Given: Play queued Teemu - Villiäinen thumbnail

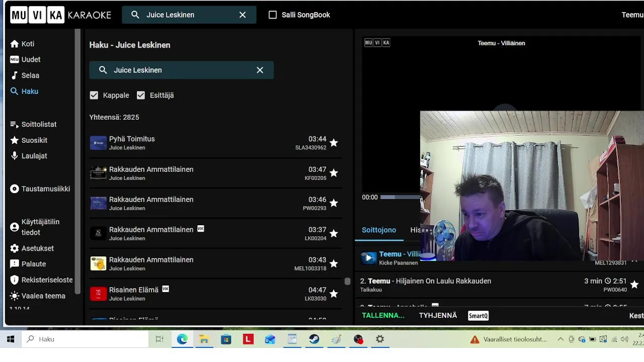Looking at the screenshot, I should [368, 258].
